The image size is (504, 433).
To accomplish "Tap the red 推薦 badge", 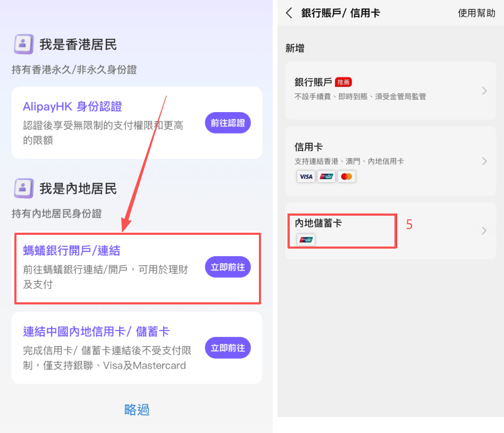I will (343, 82).
